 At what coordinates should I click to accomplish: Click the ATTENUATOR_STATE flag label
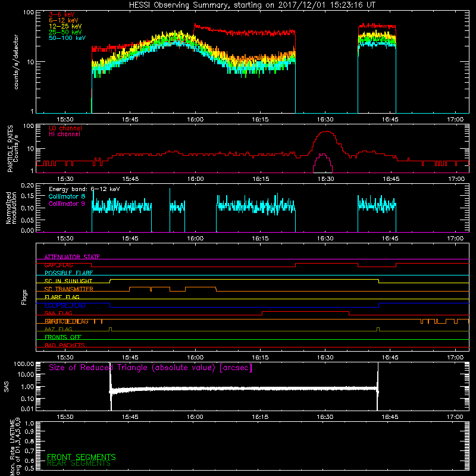(x=72, y=257)
